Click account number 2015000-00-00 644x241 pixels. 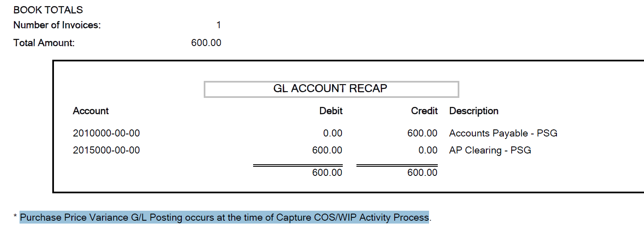click(x=106, y=150)
